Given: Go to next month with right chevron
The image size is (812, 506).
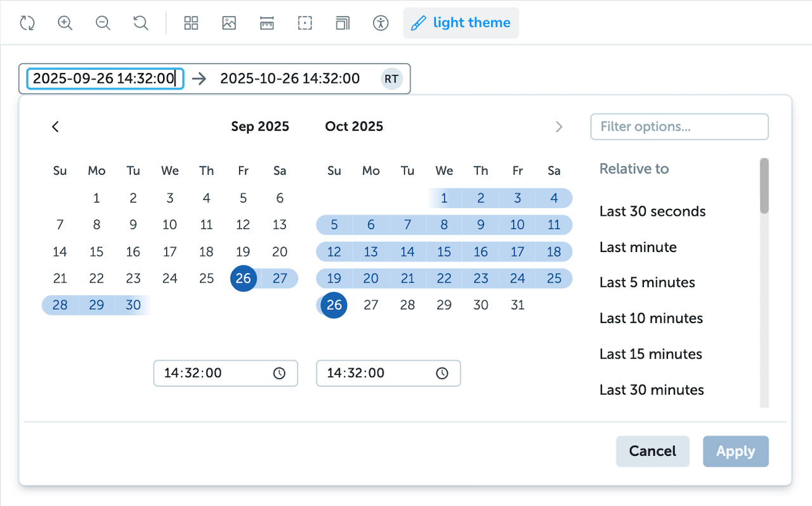Looking at the screenshot, I should click(559, 126).
